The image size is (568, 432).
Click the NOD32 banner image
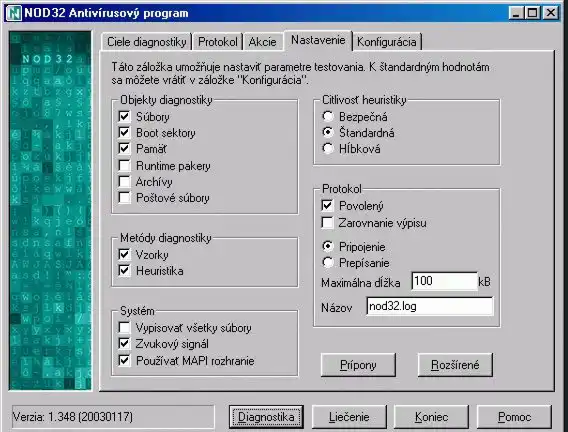coord(50,211)
